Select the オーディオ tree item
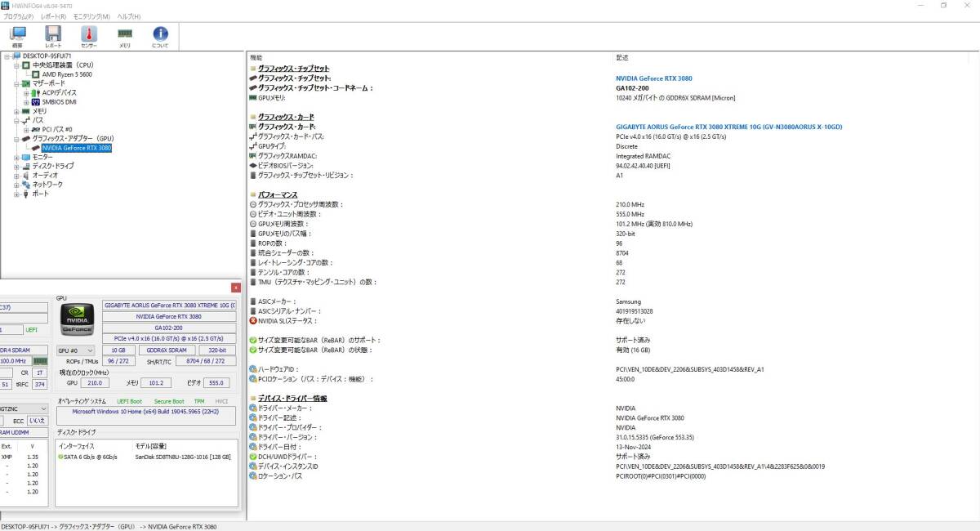The image size is (980, 531). 45,175
